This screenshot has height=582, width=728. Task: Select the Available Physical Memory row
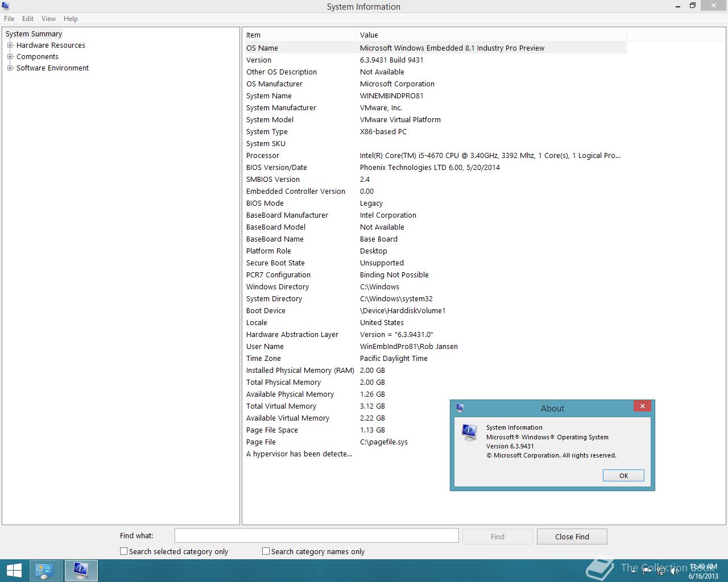pos(436,394)
